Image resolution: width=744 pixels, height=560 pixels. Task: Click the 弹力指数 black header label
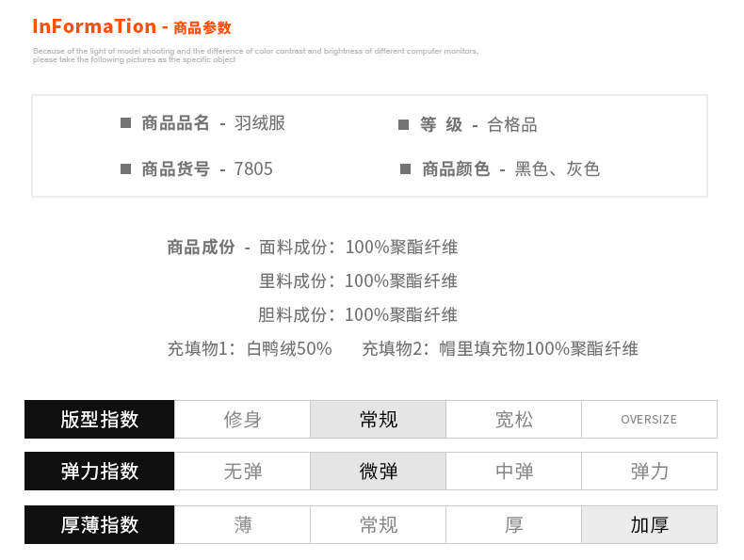coord(100,472)
